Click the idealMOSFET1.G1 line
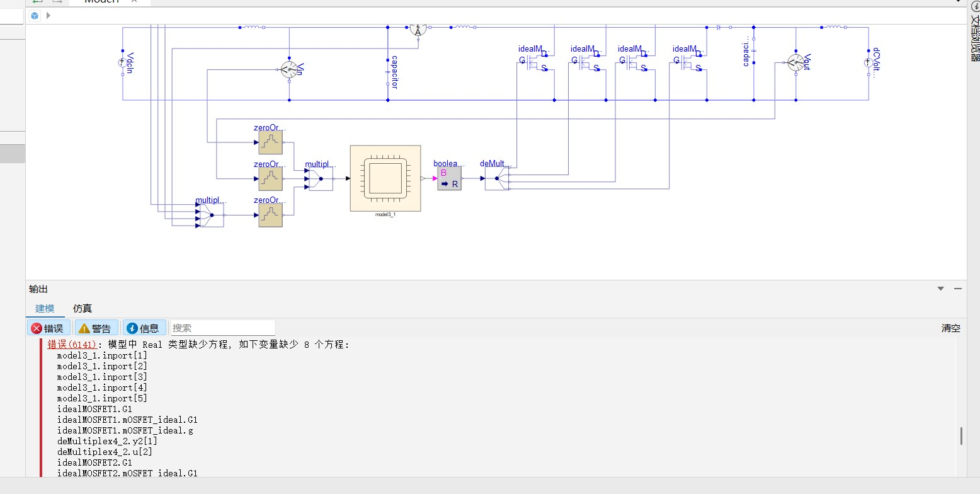Viewport: 980px width, 494px height. click(x=94, y=409)
